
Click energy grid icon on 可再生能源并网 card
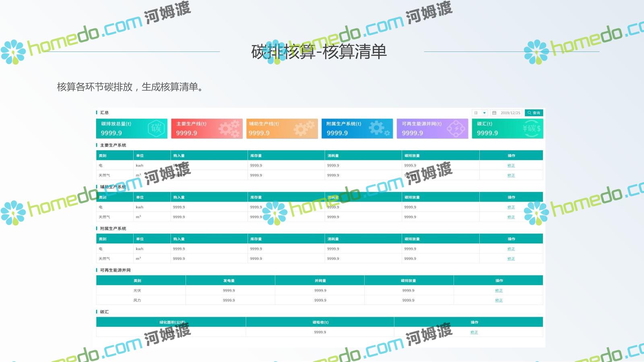coord(456,129)
